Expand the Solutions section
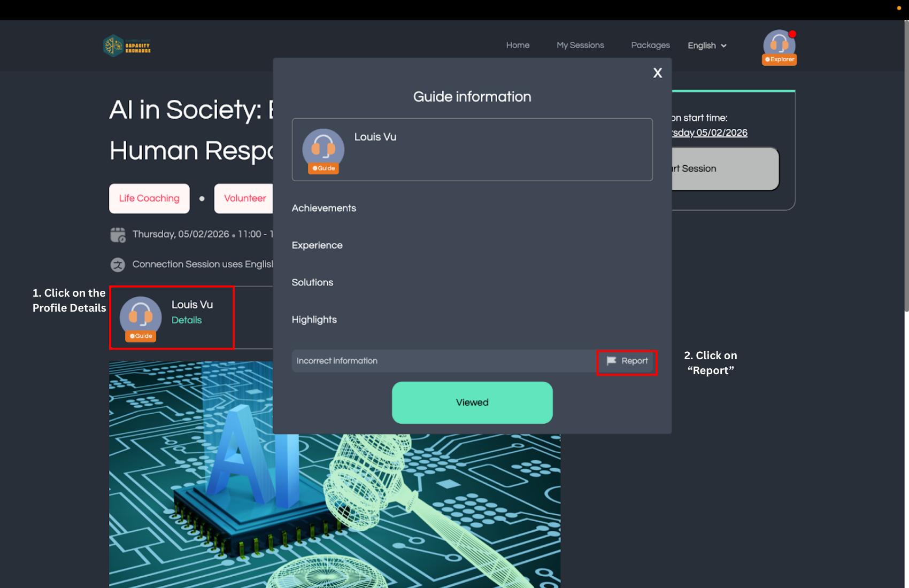909x588 pixels. click(x=312, y=283)
